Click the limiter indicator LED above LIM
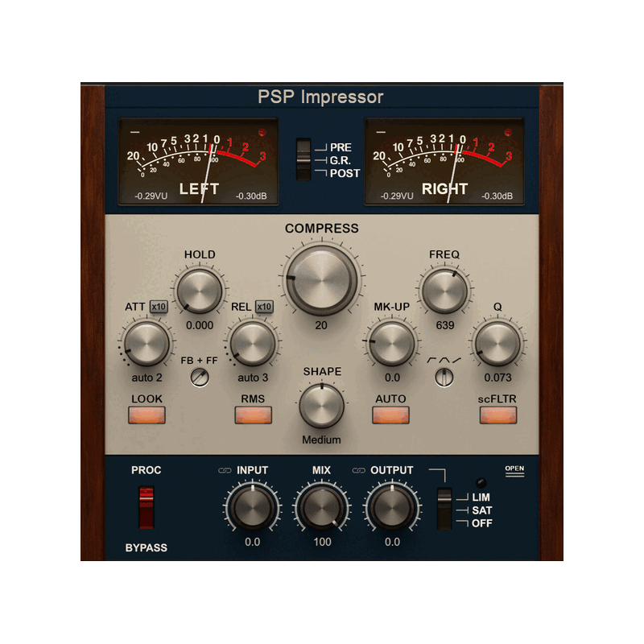Image resolution: width=644 pixels, height=644 pixels. [x=481, y=482]
